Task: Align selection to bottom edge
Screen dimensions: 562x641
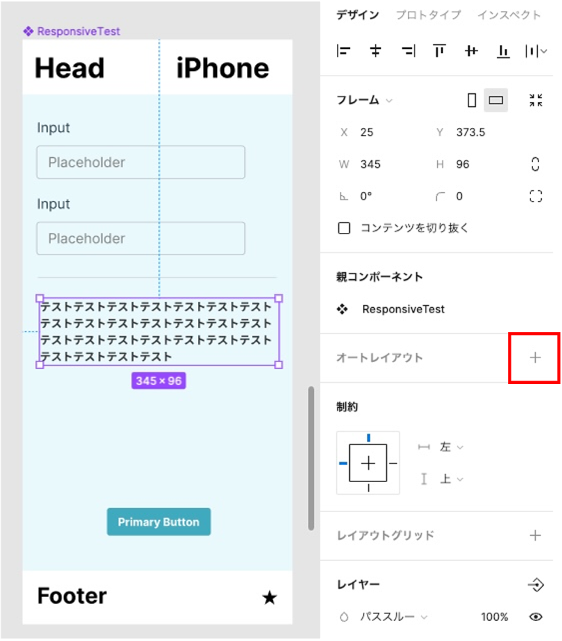Action: 503,52
